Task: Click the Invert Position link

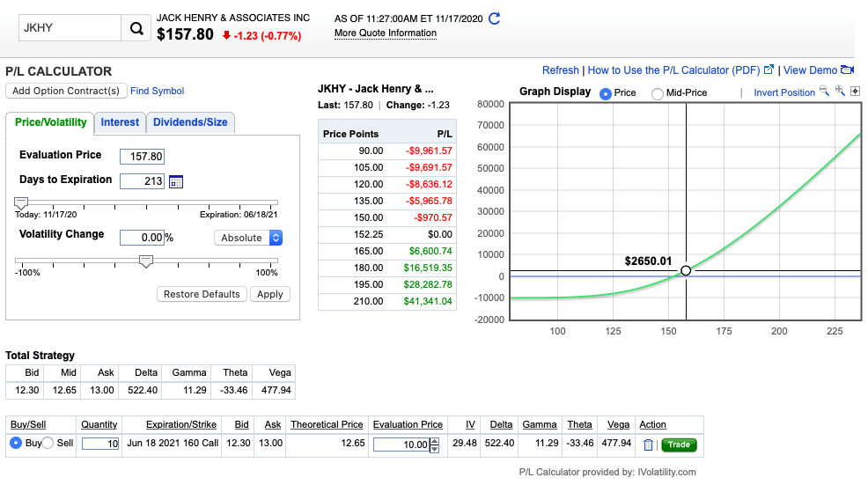Action: click(783, 92)
